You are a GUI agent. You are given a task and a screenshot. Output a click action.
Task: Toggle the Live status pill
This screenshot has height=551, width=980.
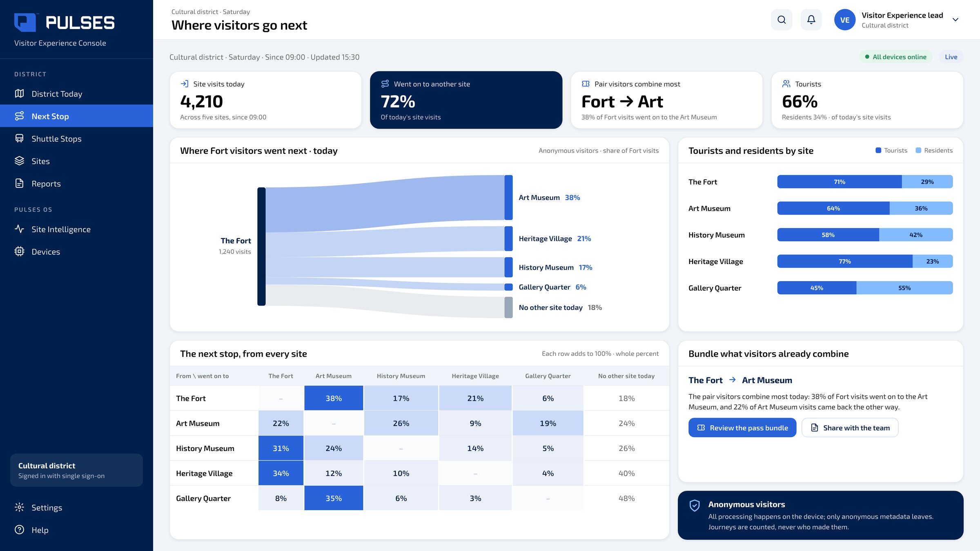click(951, 57)
